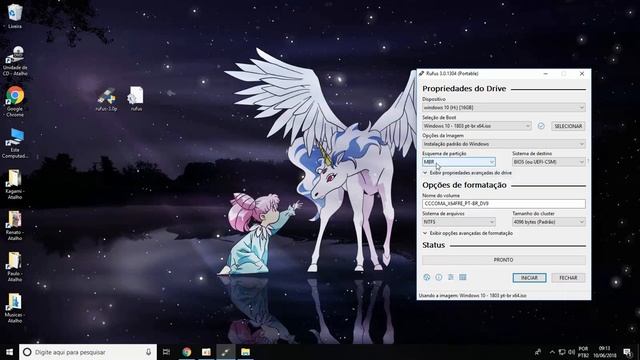Click the SELECIONAR button
The image size is (640, 360).
coord(568,126)
